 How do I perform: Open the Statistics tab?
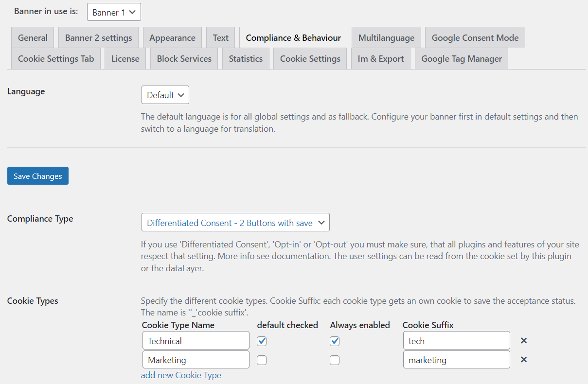coord(246,58)
